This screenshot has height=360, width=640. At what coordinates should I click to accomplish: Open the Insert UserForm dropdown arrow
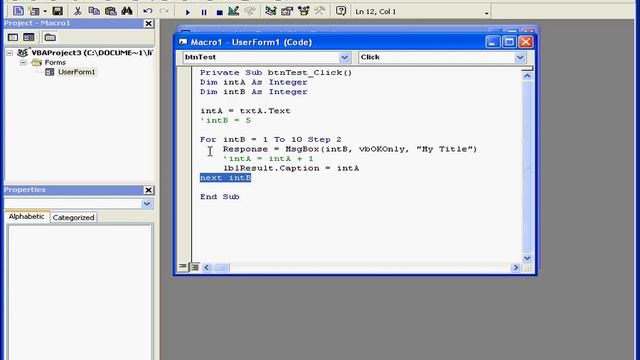pos(44,11)
